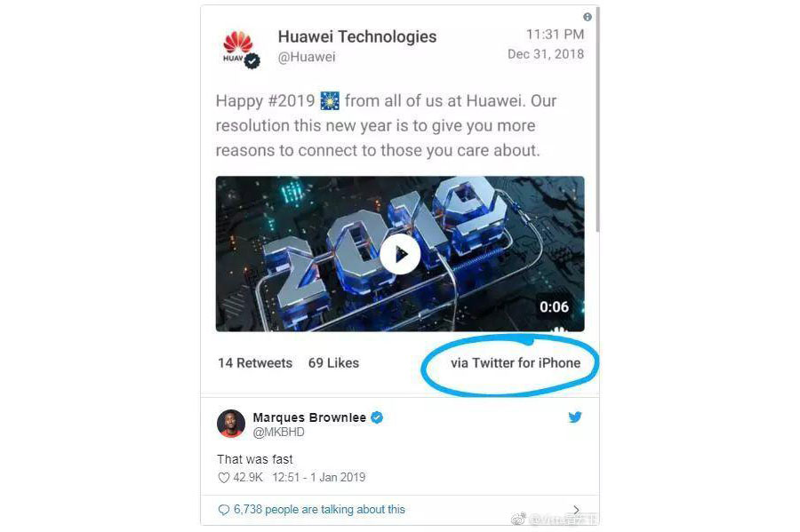Open the #2019 hashtag
Image resolution: width=800 pixels, height=532 pixels.
292,100
